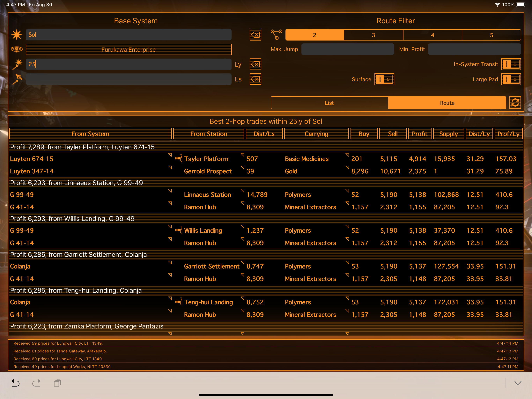
Task: Clear the Ls distance field
Action: point(255,79)
